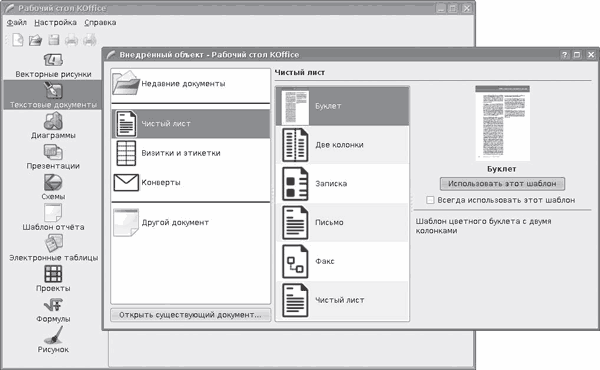This screenshot has height=370, width=600.
Task: Open the Векторные рисунки sidebar icon
Action: [53, 60]
